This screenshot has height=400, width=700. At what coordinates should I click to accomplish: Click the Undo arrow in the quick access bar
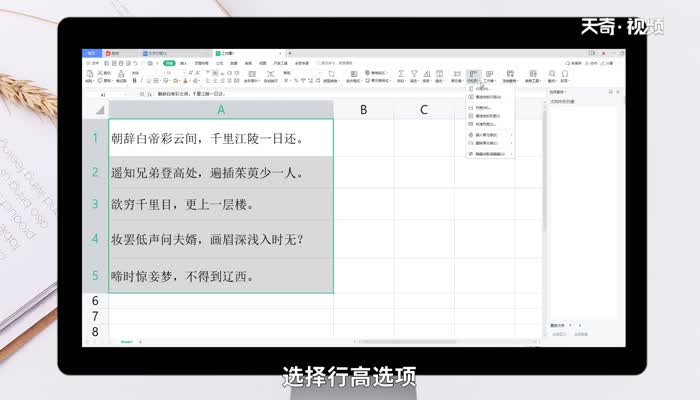click(136, 63)
